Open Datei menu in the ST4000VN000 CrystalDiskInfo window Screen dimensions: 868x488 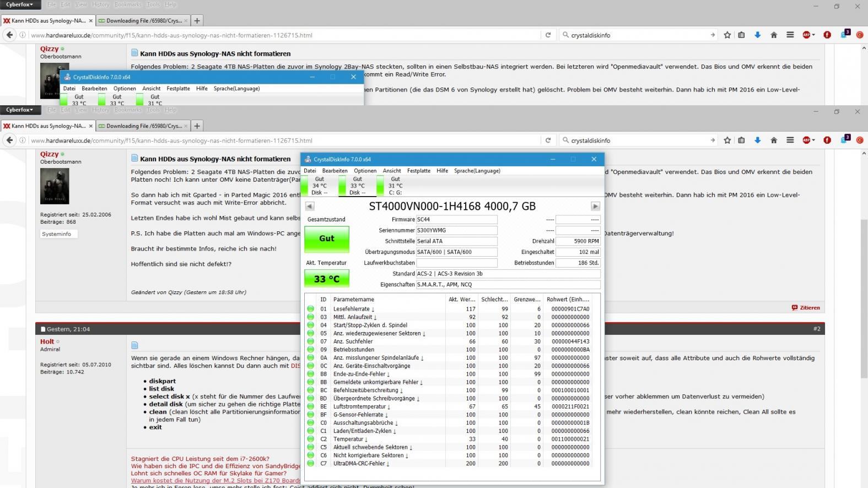[x=310, y=171]
